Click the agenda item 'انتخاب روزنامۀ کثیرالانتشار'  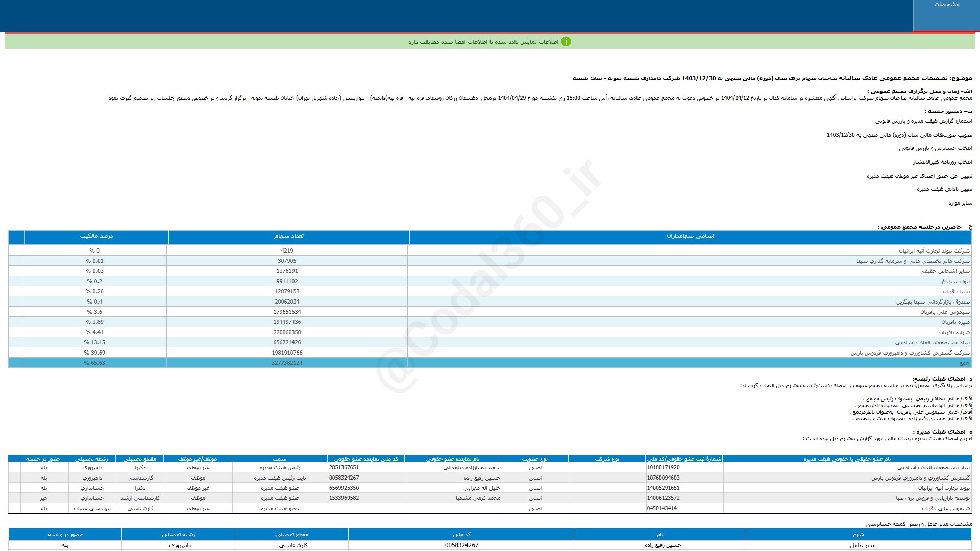tap(943, 162)
